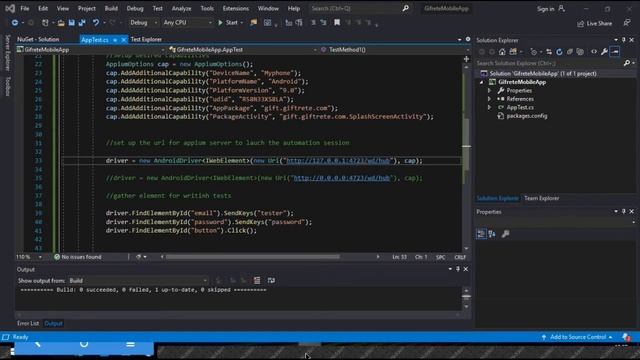
Task: Click the Sync with Active Document icon
Action: click(549, 52)
